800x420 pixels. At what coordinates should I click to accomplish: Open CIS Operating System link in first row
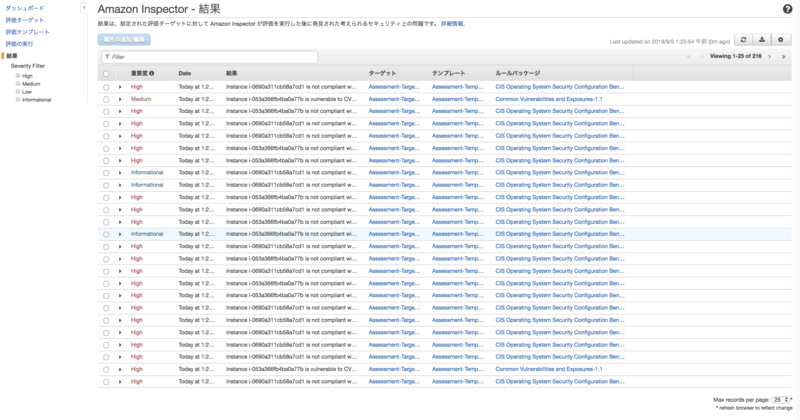pyautogui.click(x=560, y=87)
